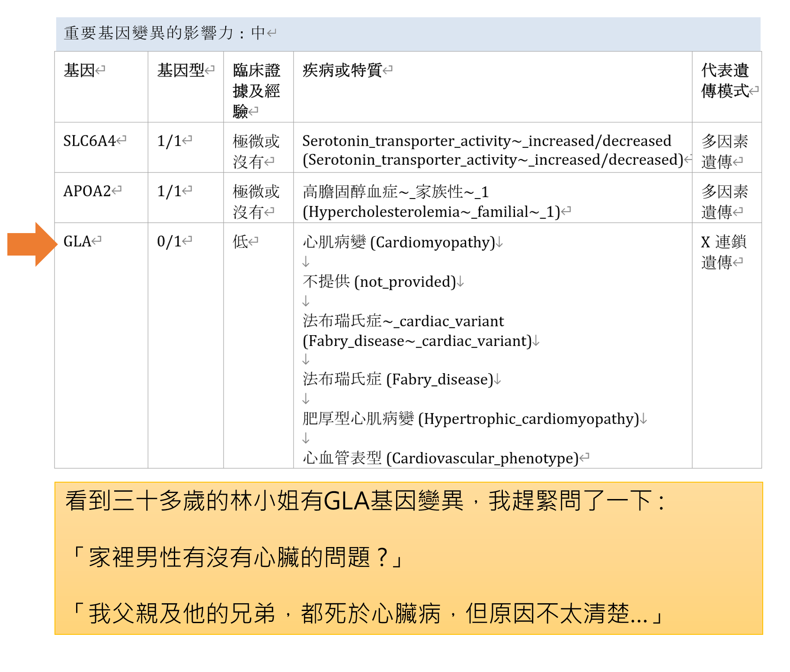Click 多因素遺傳 in the APOA2 row
This screenshot has height=672, width=790.
(x=725, y=202)
